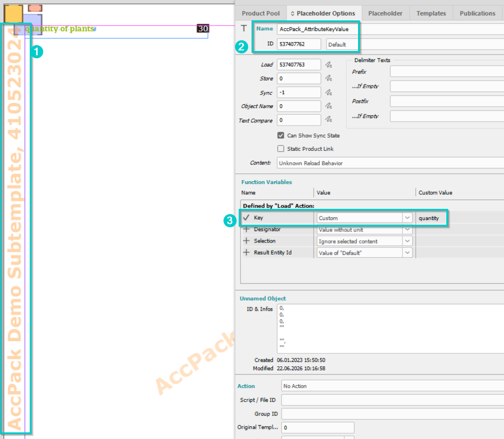
Task: Click the Object Name value field
Action: pos(299,106)
